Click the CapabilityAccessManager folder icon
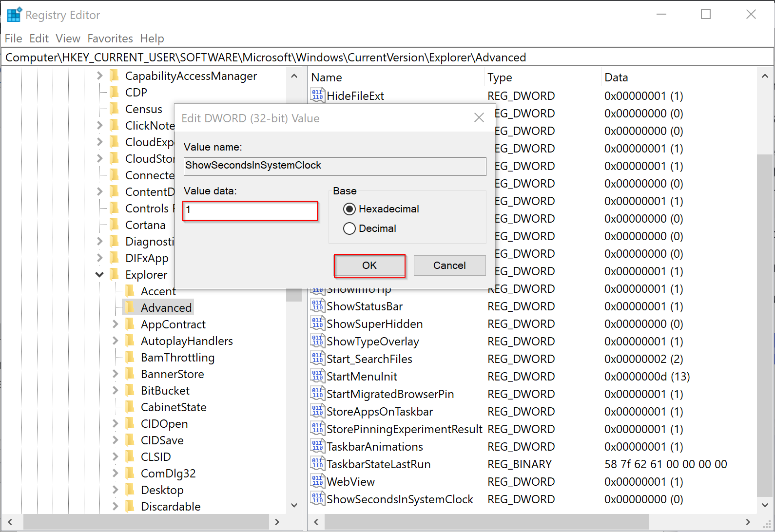This screenshot has height=532, width=775. point(115,76)
